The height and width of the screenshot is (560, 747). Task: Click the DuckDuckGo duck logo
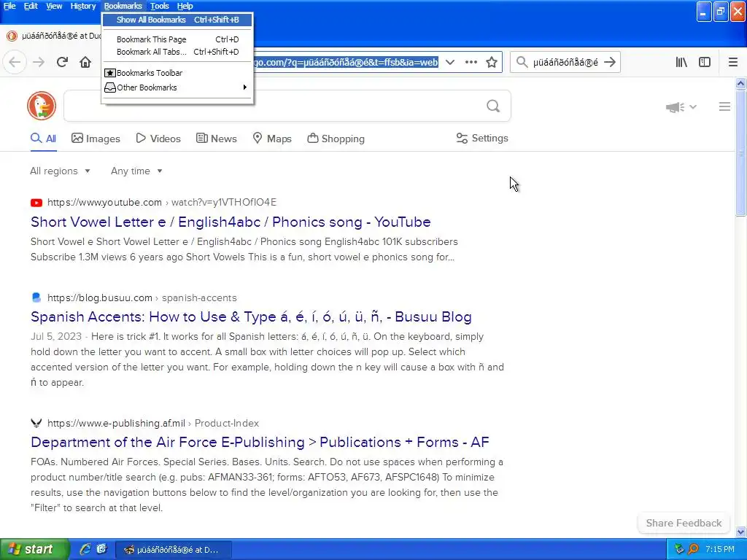[x=42, y=106]
